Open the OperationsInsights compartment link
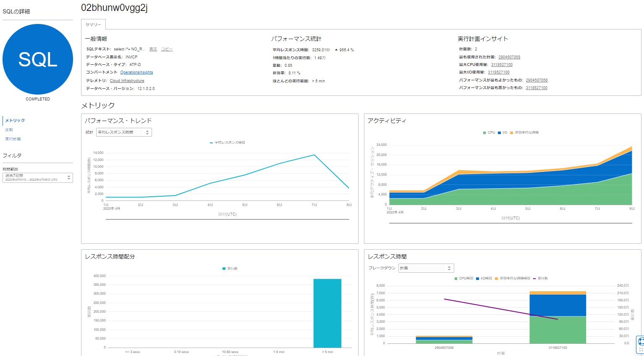 136,72
